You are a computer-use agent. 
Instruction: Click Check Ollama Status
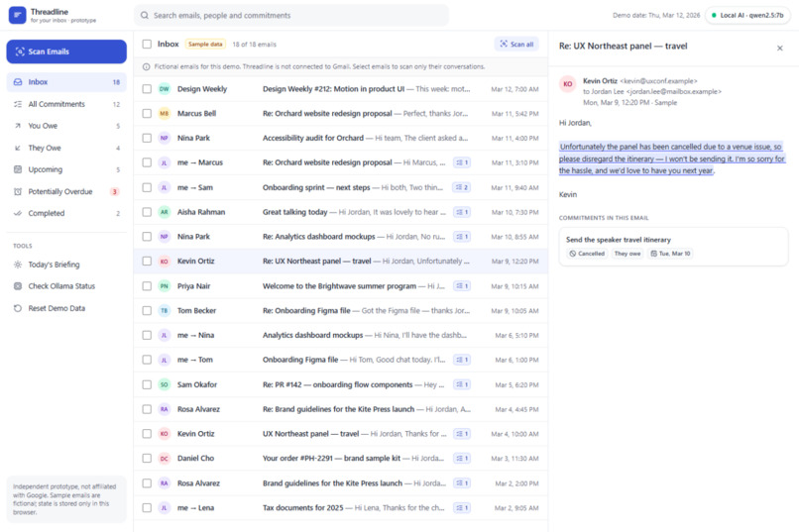coord(66,286)
